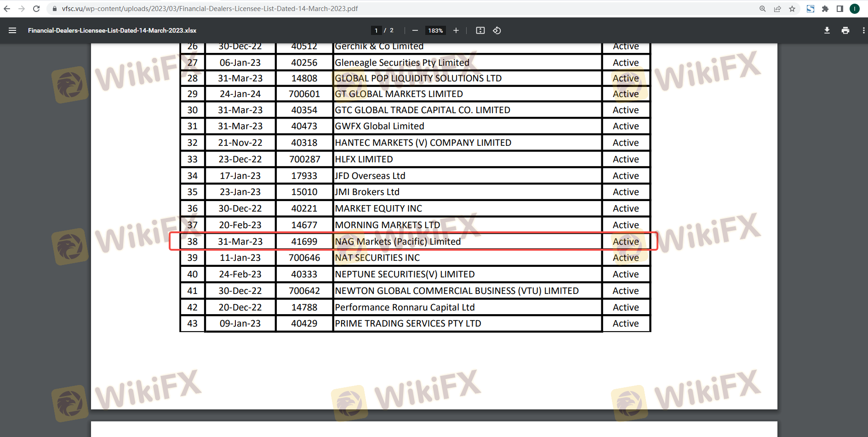Go back to the previous page
This screenshot has height=437, width=868.
pos(7,9)
